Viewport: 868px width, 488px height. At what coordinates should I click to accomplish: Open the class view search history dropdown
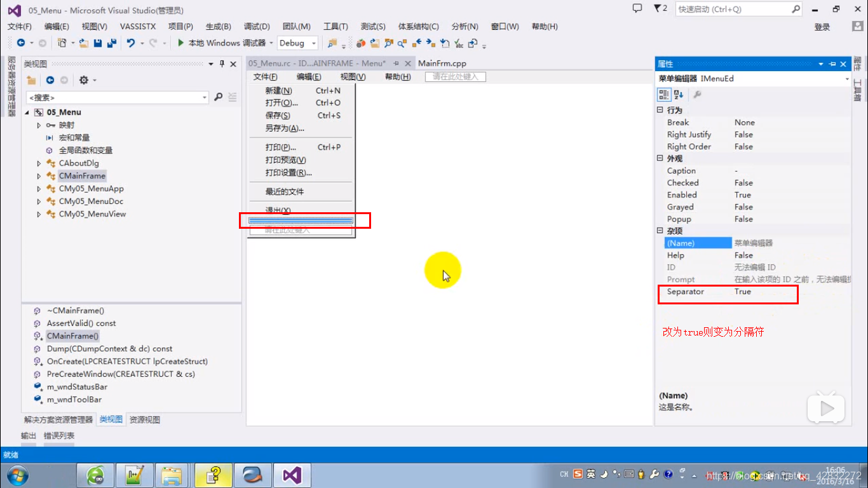click(205, 97)
